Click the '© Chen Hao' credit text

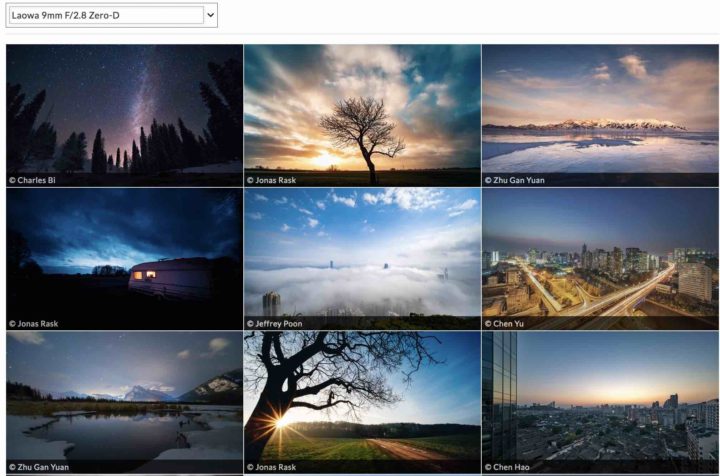[x=507, y=467]
